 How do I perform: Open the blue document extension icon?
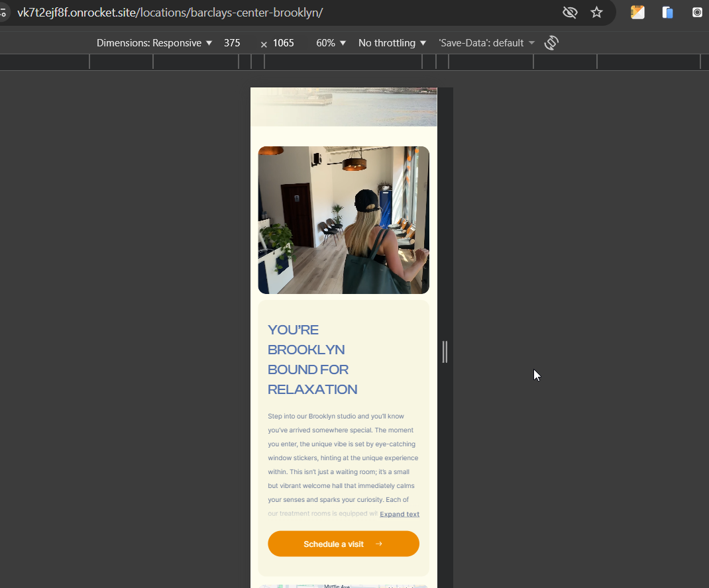coord(667,12)
